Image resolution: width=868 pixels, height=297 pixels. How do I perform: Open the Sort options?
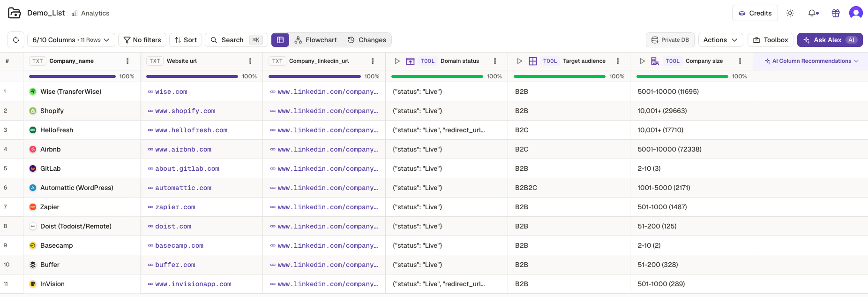pyautogui.click(x=186, y=40)
